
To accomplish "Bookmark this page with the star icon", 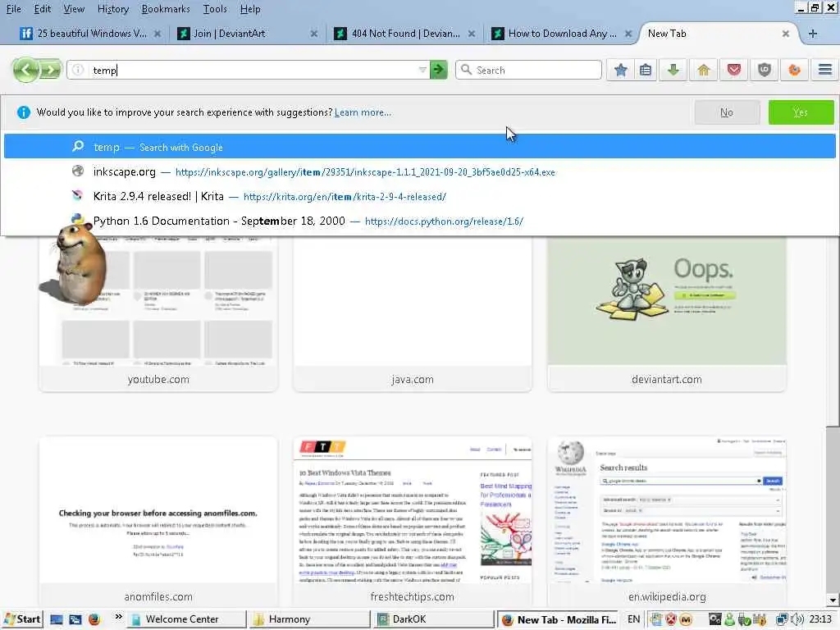I will pos(620,71).
